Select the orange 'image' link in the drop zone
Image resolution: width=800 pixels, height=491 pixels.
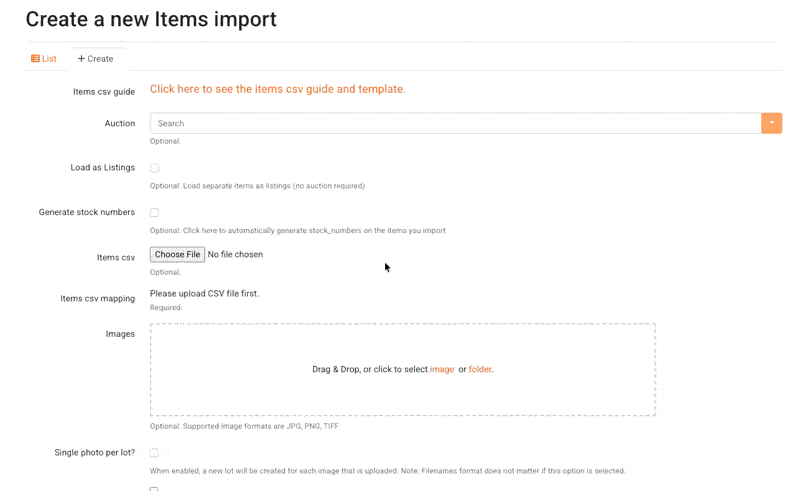441,369
